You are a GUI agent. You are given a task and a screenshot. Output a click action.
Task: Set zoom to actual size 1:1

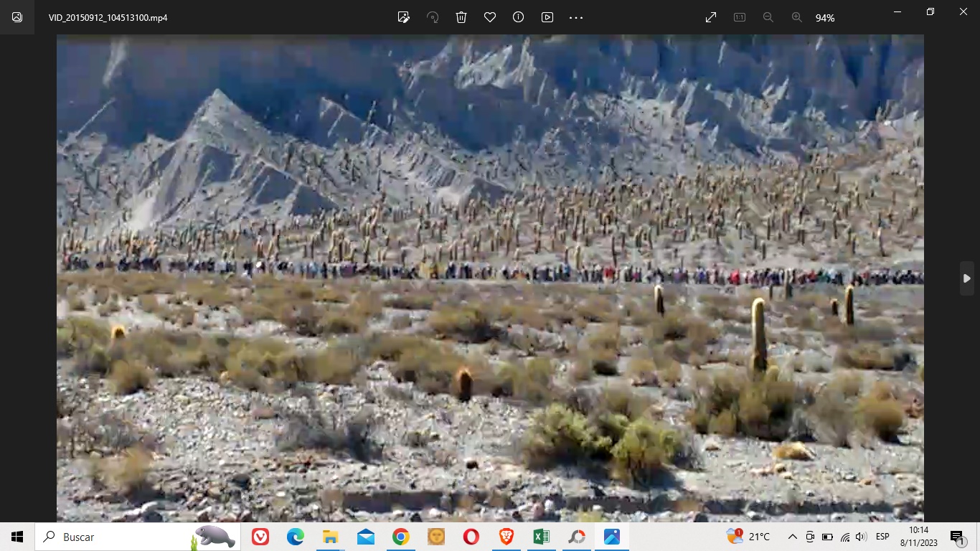(x=740, y=17)
